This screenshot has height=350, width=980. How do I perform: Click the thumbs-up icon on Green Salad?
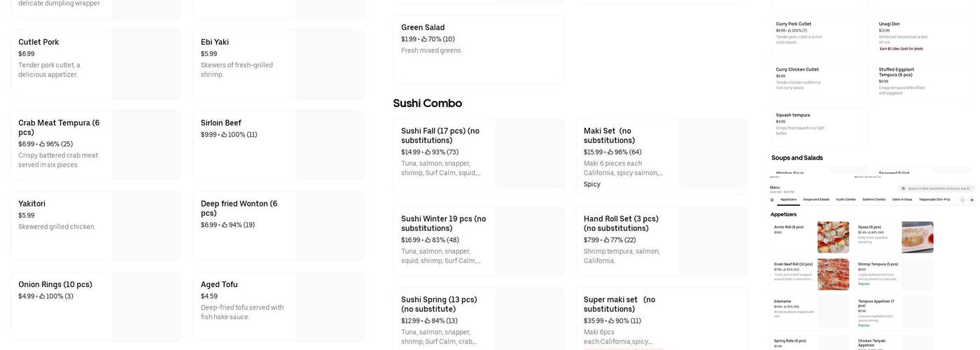[424, 39]
